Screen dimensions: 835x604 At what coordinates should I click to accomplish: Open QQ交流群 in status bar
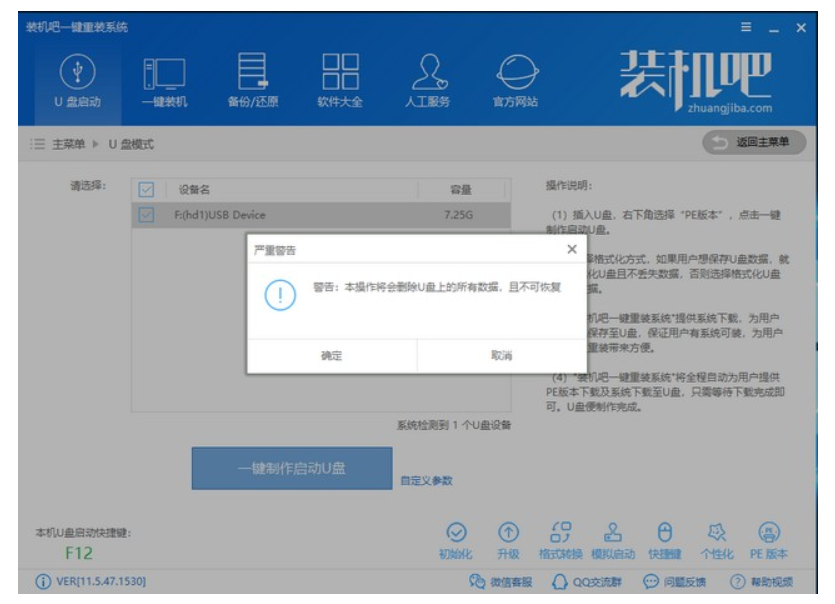tap(586, 582)
